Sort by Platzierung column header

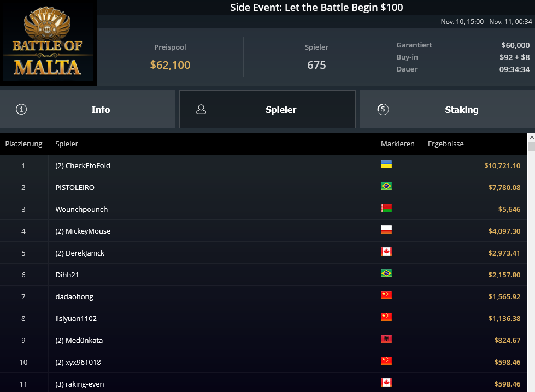[23, 144]
